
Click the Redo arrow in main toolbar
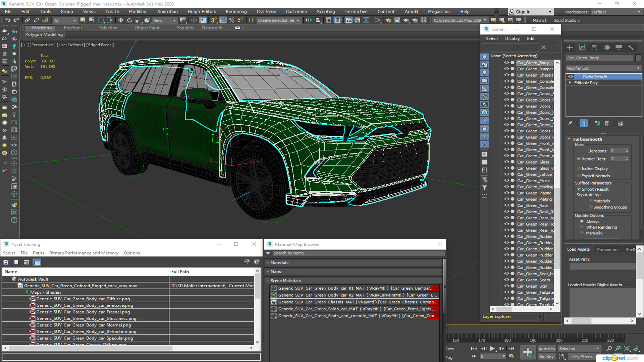pyautogui.click(x=16, y=20)
